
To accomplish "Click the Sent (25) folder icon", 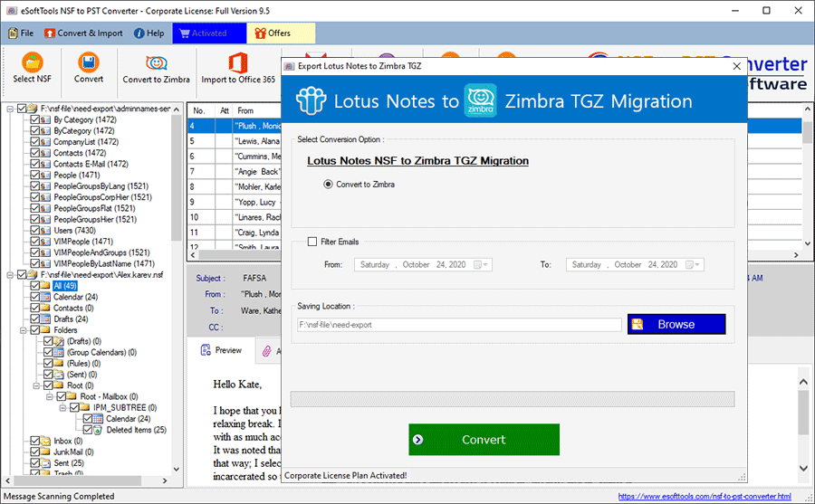I will point(46,463).
